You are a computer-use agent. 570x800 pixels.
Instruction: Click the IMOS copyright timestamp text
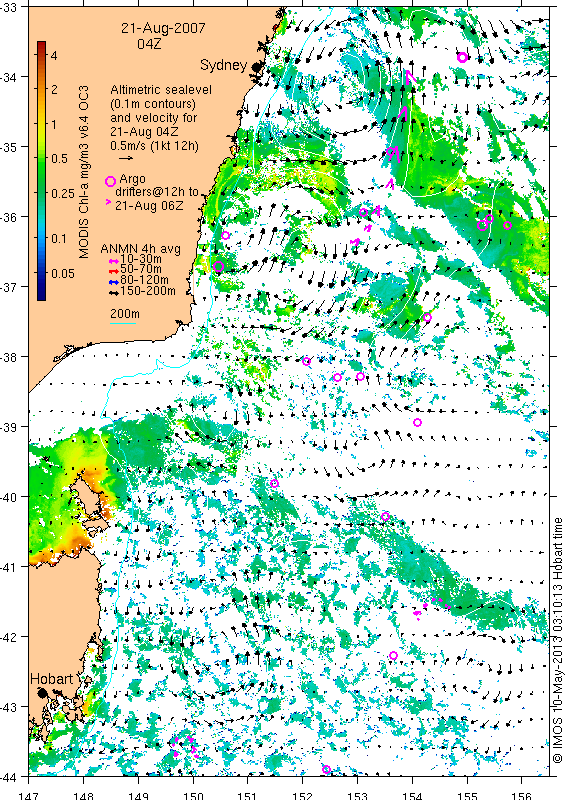point(558,641)
